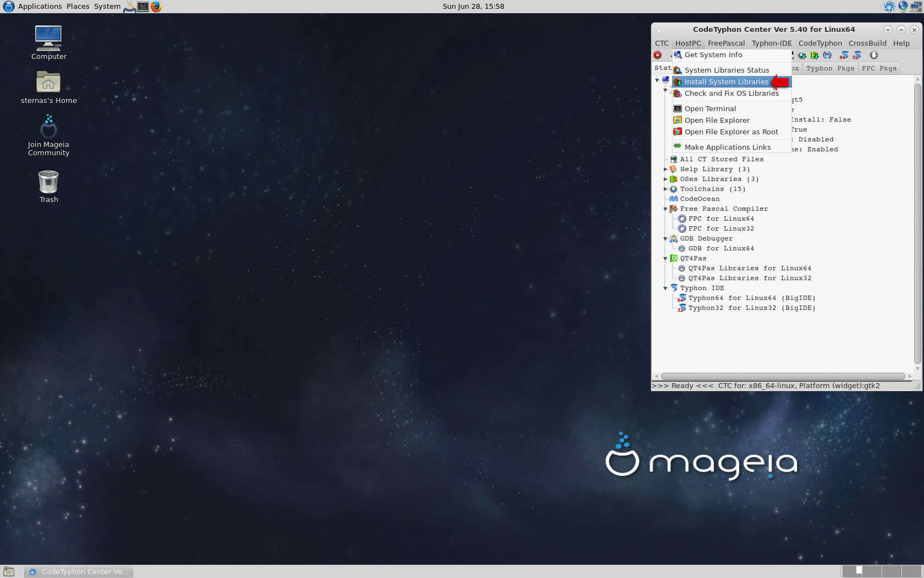Click the All CT Stored Files icon
Viewport: 924px width, 578px height.
click(x=674, y=159)
